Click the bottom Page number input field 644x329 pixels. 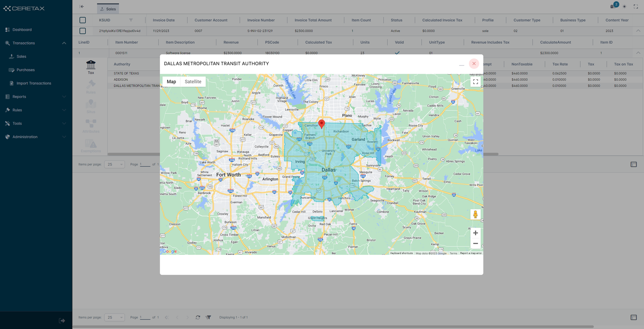pos(145,317)
